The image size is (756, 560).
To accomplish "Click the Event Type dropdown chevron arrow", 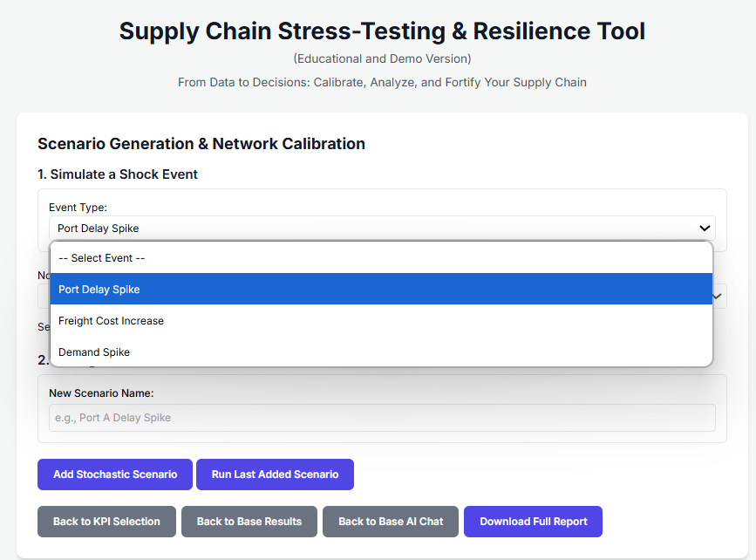I will 705,229.
